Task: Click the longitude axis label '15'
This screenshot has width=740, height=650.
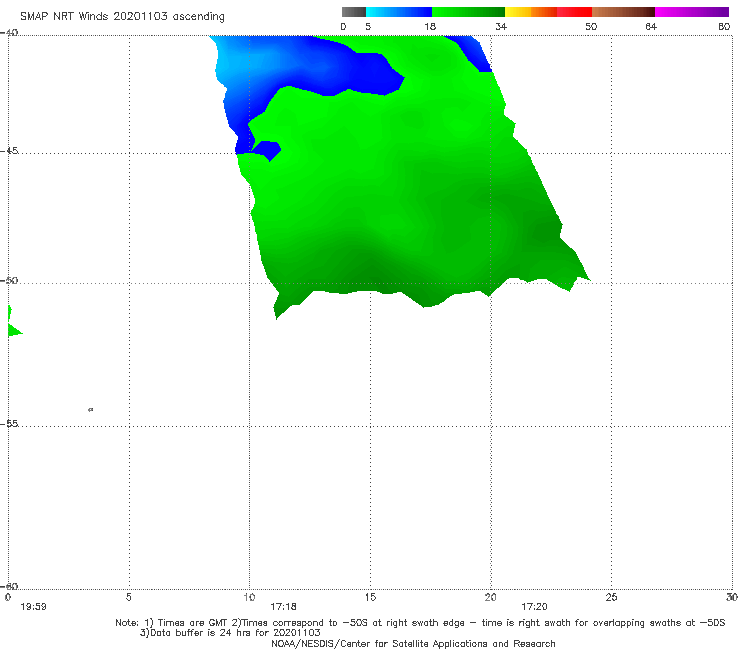Action: pyautogui.click(x=370, y=597)
